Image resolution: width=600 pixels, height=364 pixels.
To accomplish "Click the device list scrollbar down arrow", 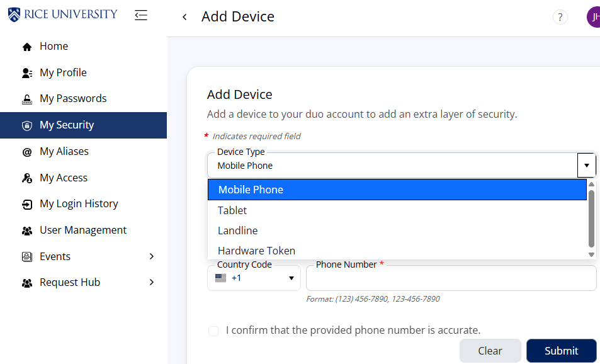I will pyautogui.click(x=591, y=254).
